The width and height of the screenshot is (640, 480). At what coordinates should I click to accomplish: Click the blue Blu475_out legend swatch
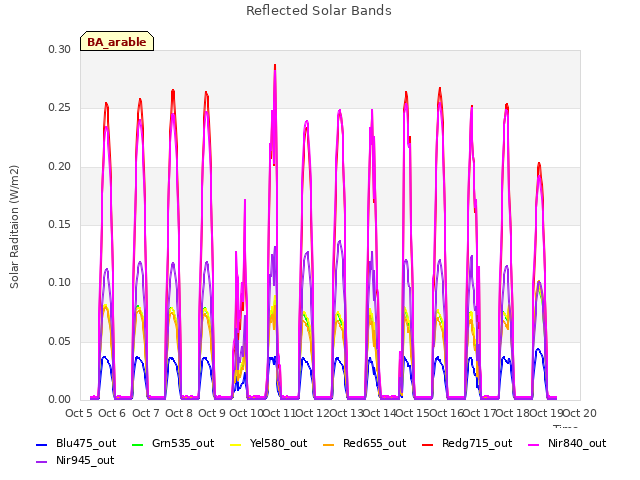(42, 444)
